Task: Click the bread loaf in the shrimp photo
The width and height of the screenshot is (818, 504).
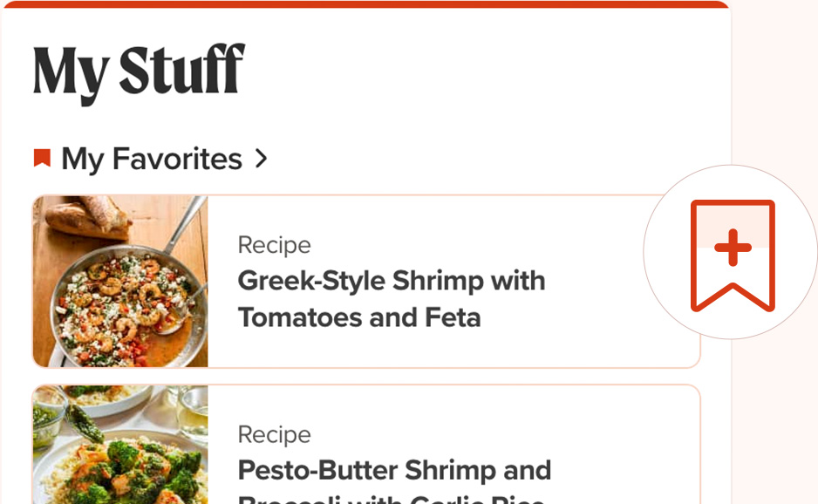Action: click(87, 218)
